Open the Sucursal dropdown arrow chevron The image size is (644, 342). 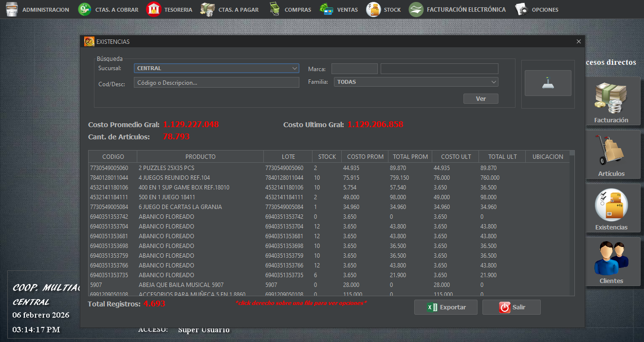tap(295, 68)
